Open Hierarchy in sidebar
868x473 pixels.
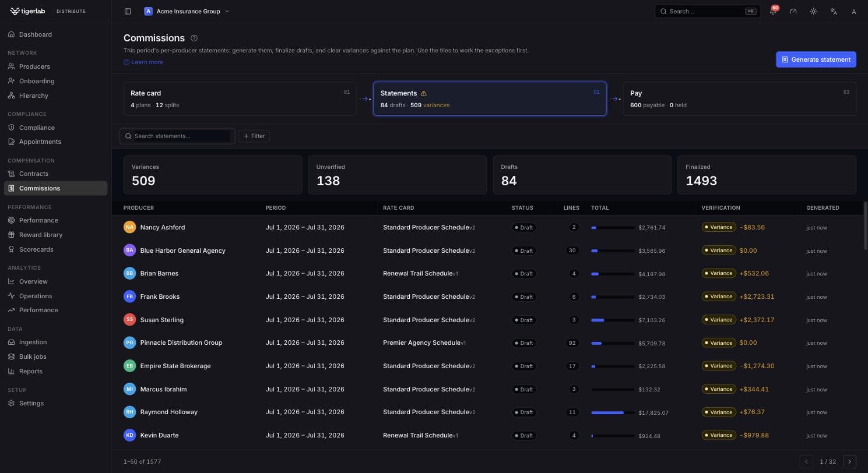[55, 96]
